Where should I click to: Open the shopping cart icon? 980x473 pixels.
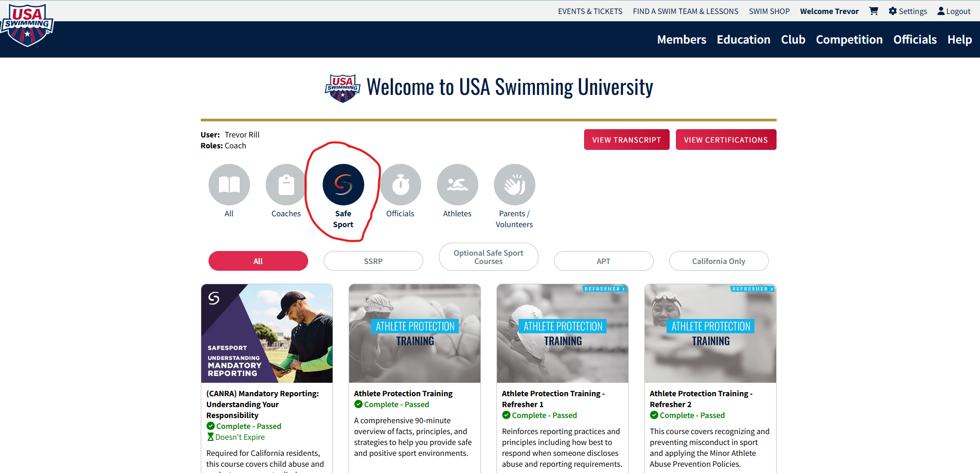pos(874,11)
